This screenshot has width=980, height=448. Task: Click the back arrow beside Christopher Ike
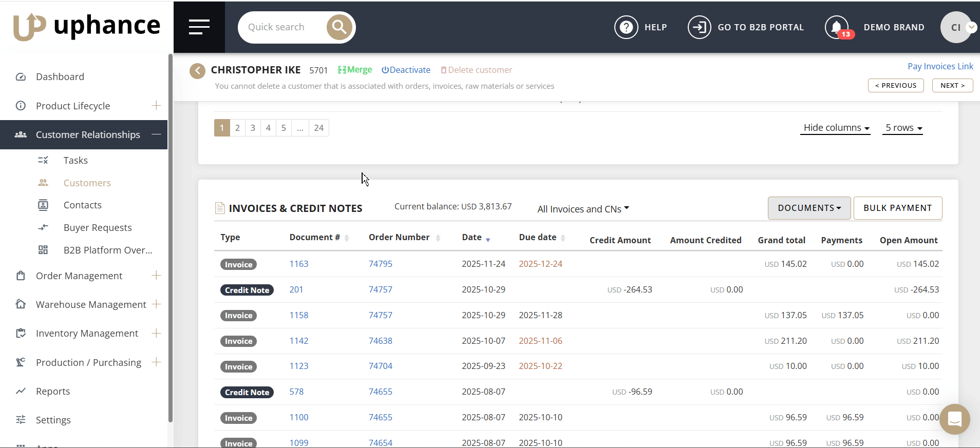click(x=197, y=70)
